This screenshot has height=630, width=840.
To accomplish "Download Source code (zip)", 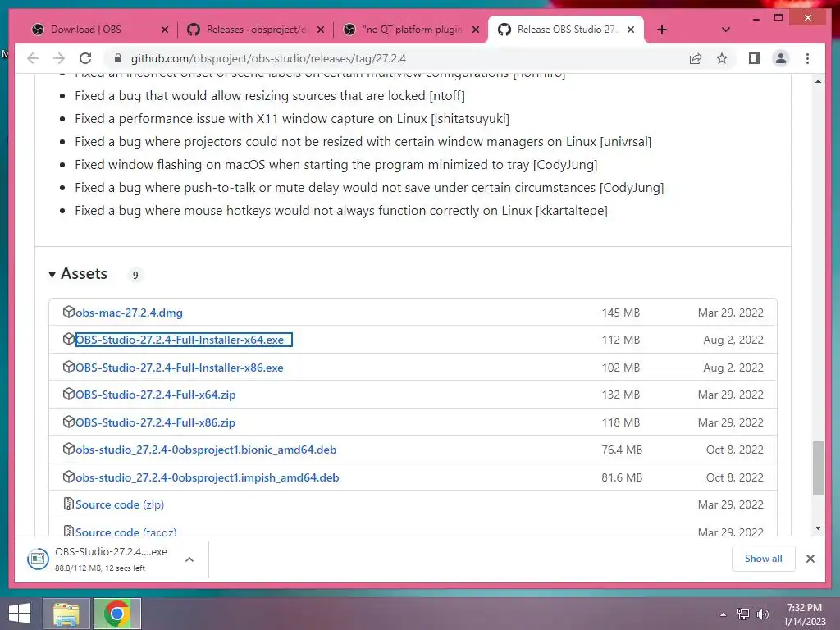I will [x=120, y=504].
